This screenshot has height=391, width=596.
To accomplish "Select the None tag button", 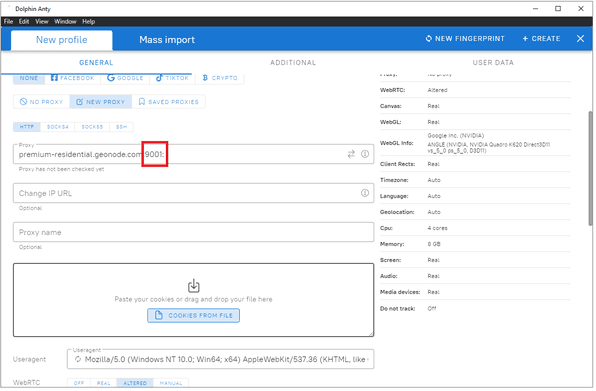I will pos(29,78).
